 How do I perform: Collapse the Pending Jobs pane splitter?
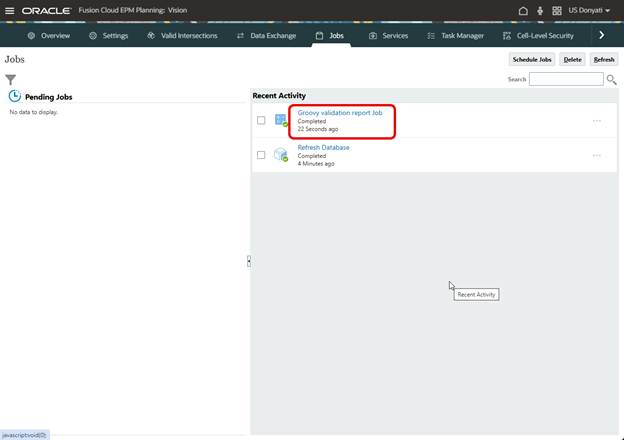click(x=249, y=261)
